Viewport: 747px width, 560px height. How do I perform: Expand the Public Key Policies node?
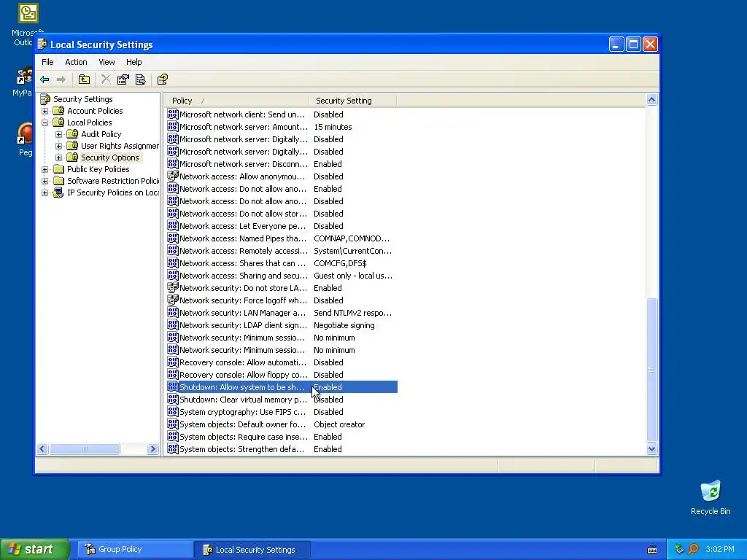(x=44, y=169)
